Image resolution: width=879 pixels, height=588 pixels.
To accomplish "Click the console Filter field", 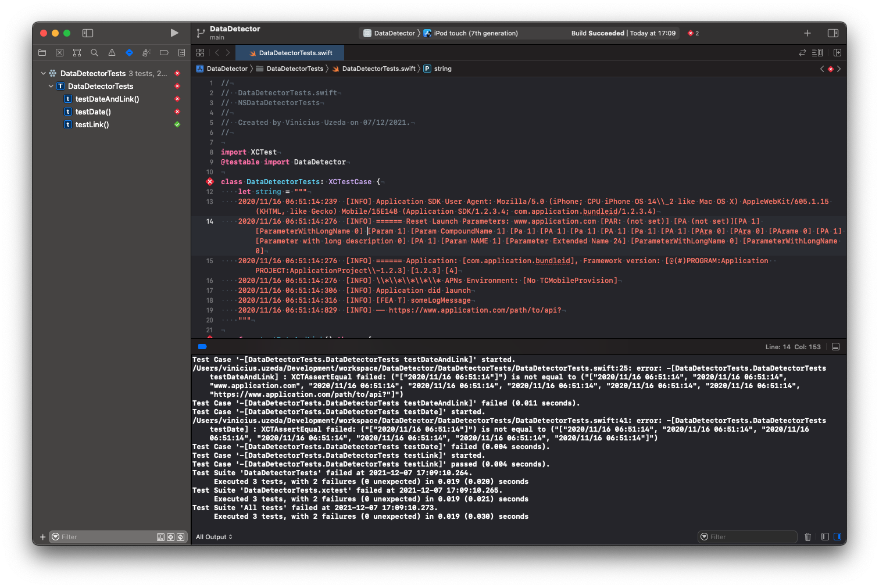I will (x=750, y=537).
